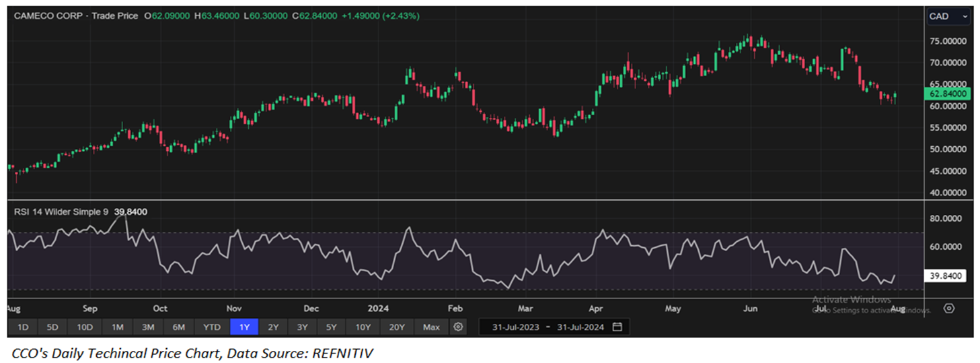Click the 31-Jul-2024 end date field

581,327
